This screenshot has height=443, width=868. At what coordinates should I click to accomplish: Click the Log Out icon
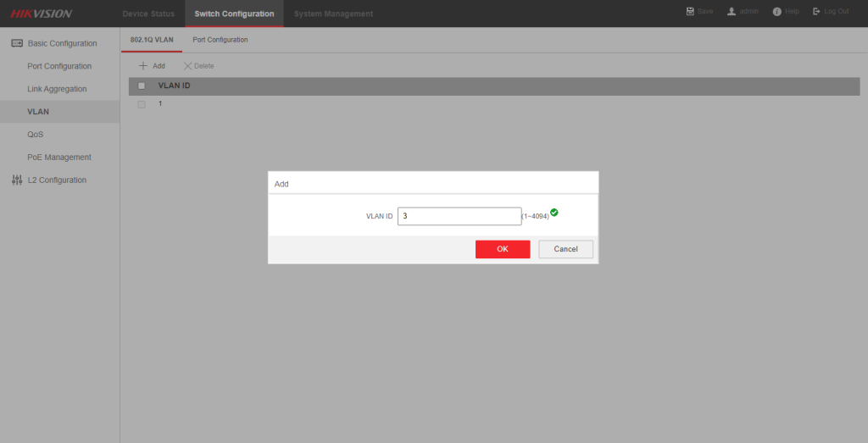(816, 11)
